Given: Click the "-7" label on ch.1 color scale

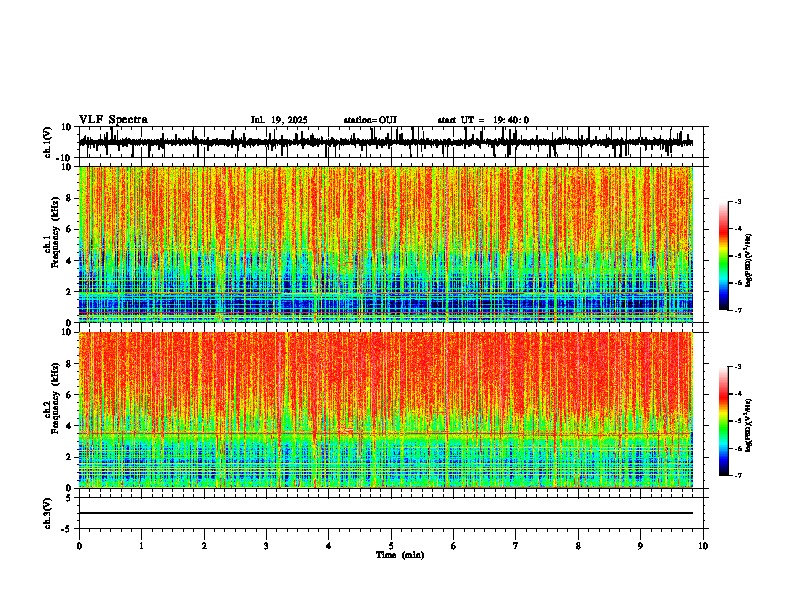Looking at the screenshot, I should [x=738, y=310].
